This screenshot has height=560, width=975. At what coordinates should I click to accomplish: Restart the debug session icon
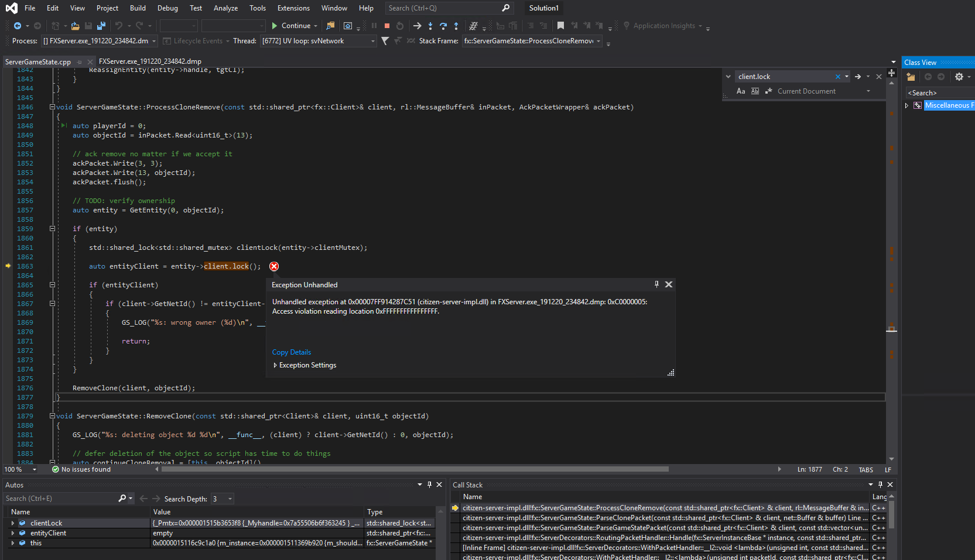[x=399, y=26]
